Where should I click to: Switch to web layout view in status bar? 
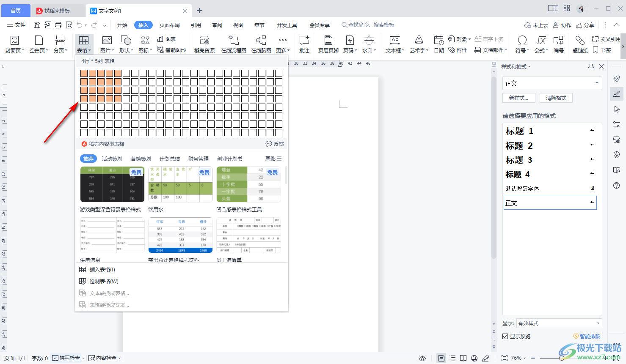point(474,358)
